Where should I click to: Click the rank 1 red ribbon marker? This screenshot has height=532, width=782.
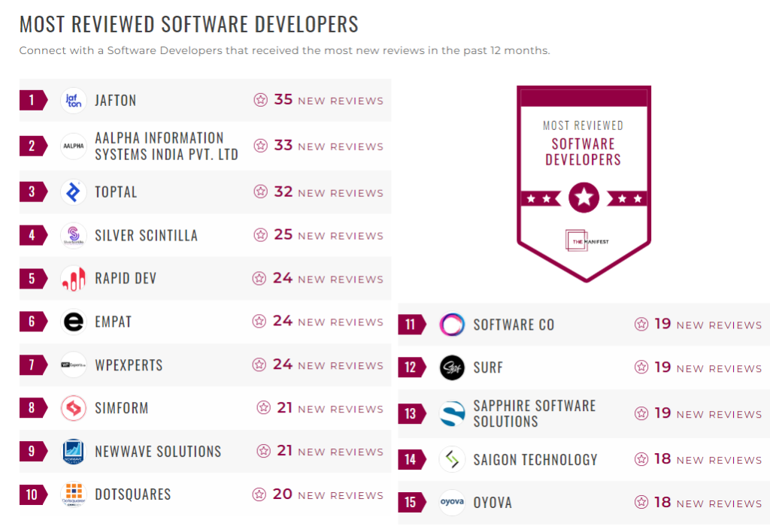click(32, 99)
